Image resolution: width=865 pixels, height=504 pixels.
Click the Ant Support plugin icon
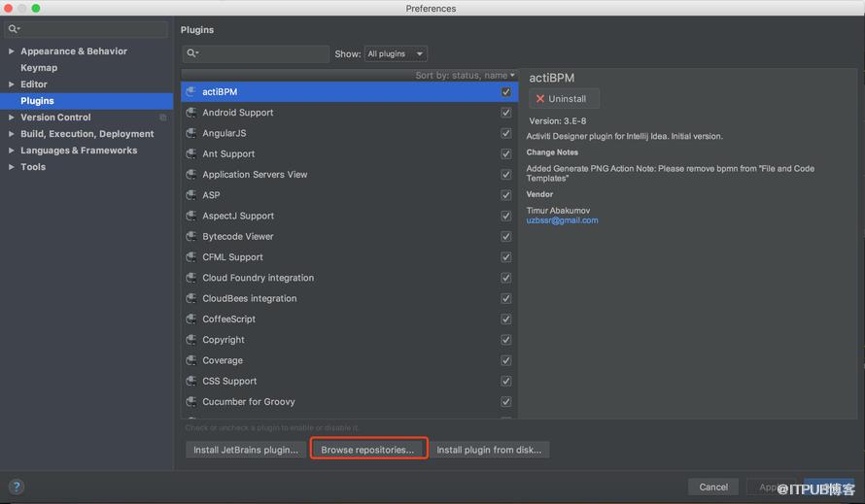pos(190,153)
